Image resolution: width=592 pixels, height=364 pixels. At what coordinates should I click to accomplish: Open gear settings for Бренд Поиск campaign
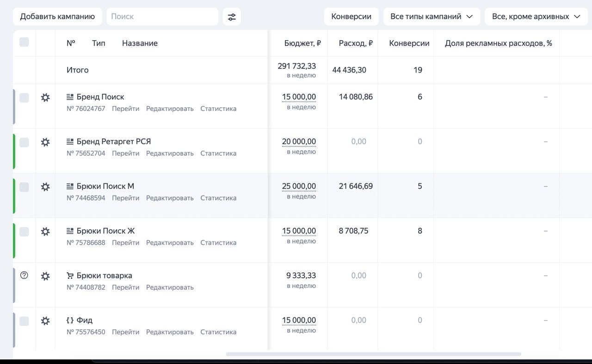pyautogui.click(x=45, y=97)
